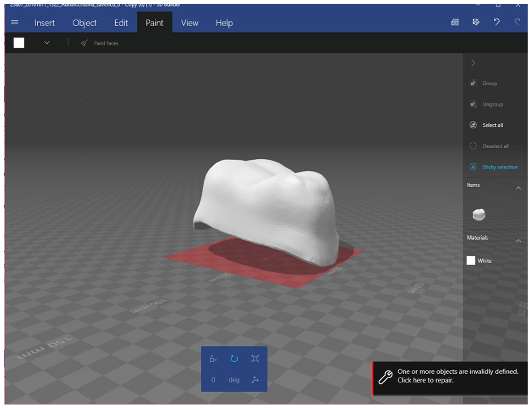
Task: Select the Move tool in bottom toolbar
Action: pyautogui.click(x=213, y=359)
